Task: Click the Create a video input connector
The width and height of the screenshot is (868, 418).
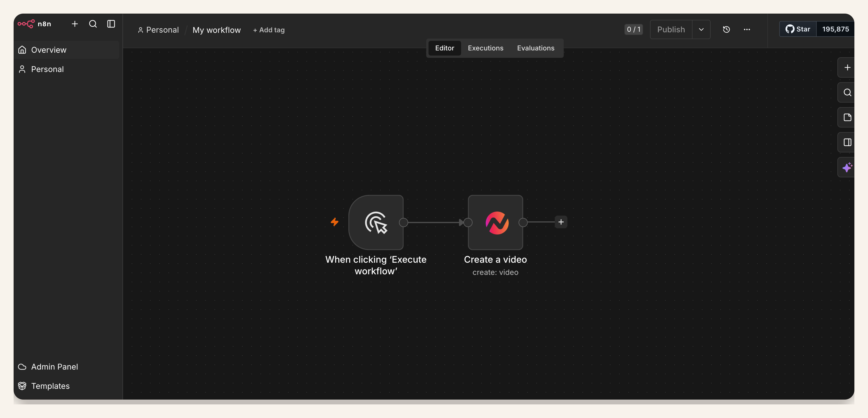Action: 468,222
